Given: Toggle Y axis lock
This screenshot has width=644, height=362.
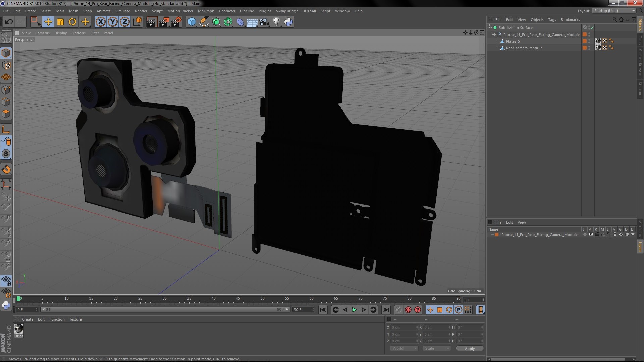Looking at the screenshot, I should 112,22.
